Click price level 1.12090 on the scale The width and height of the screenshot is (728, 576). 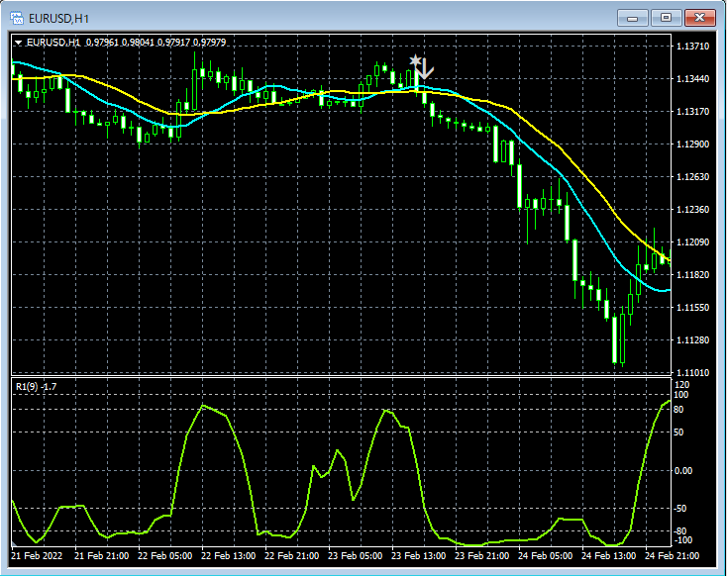pyautogui.click(x=692, y=242)
